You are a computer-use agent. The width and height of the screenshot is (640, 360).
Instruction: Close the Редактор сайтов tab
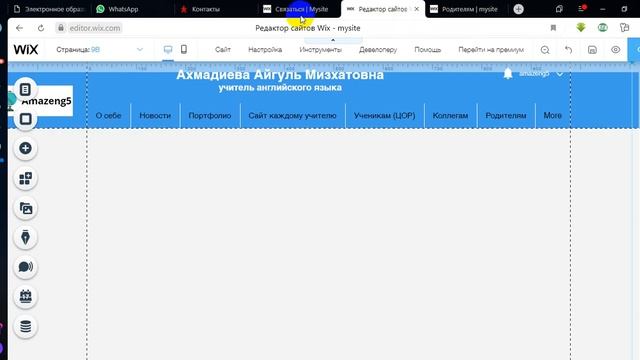(416, 9)
